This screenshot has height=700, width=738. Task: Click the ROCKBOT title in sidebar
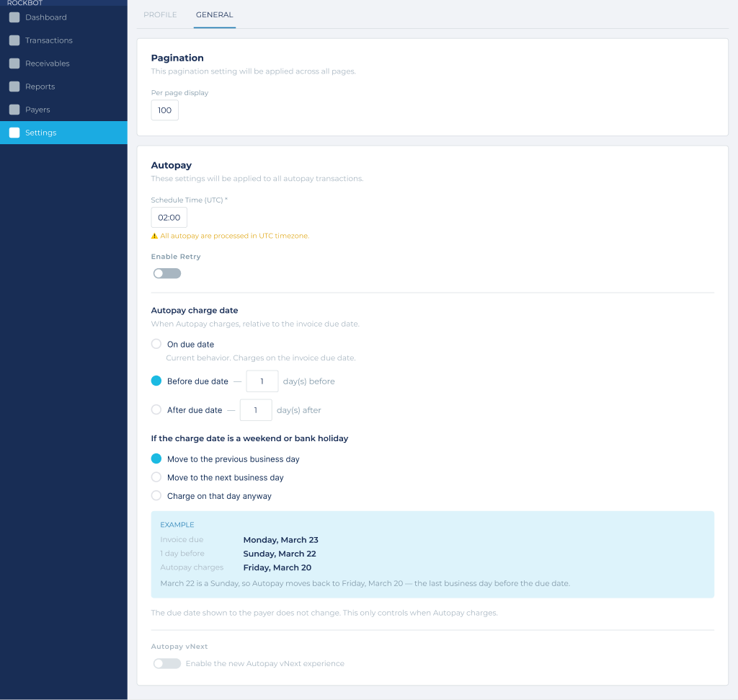pyautogui.click(x=25, y=3)
